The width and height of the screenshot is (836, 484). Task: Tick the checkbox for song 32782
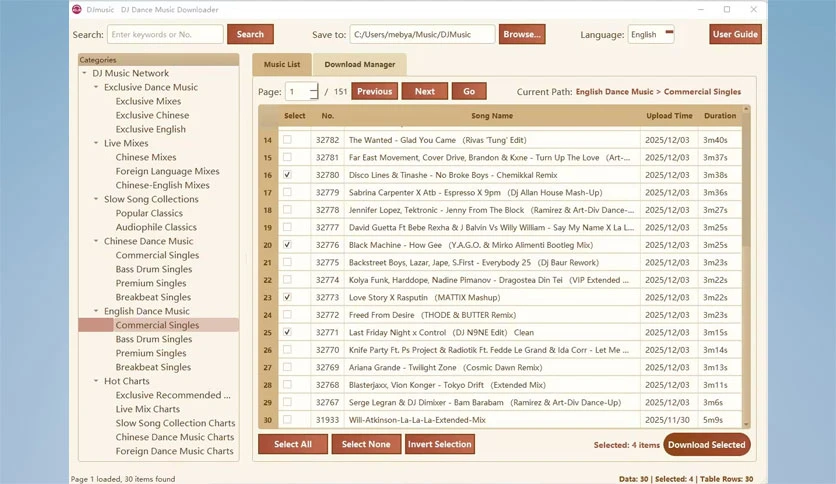click(287, 140)
